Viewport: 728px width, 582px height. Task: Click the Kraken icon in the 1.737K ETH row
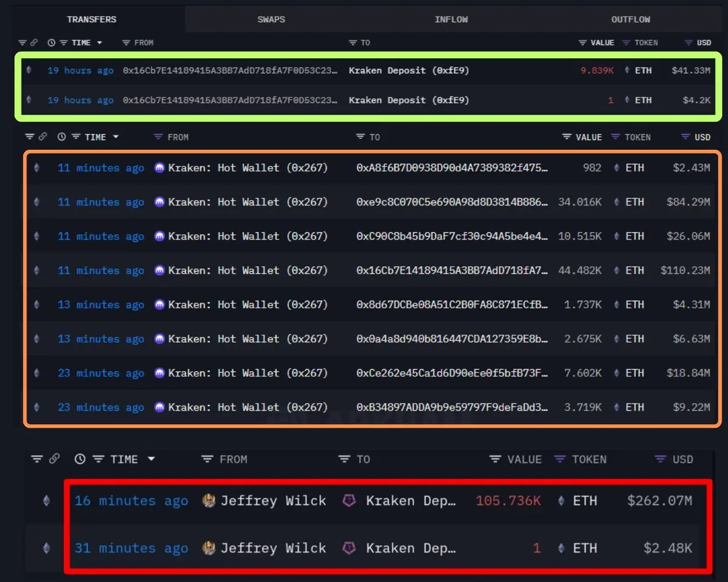(160, 304)
